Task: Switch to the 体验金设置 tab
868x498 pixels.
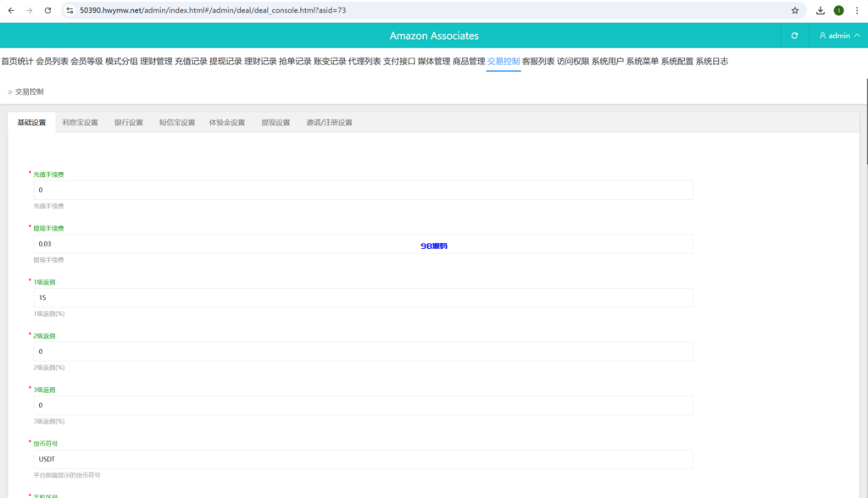Action: point(227,123)
